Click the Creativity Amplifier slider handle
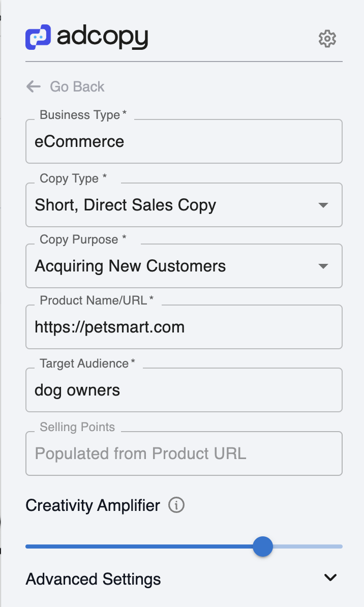Screen dimensions: 364x607 pyautogui.click(x=263, y=546)
